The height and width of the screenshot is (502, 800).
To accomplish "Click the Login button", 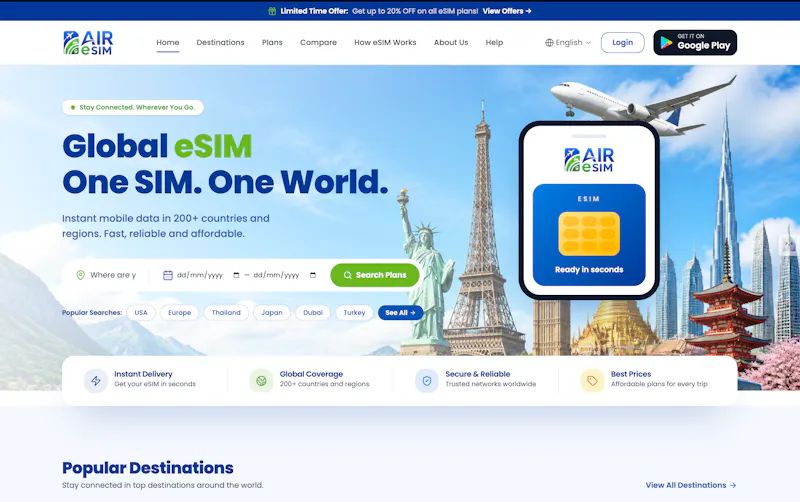I will point(622,43).
